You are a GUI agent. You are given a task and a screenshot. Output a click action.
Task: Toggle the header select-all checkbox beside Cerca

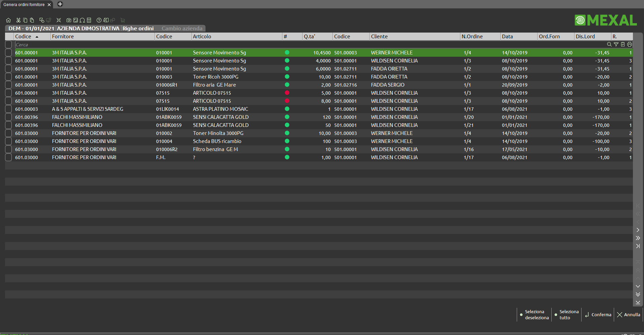[8, 44]
